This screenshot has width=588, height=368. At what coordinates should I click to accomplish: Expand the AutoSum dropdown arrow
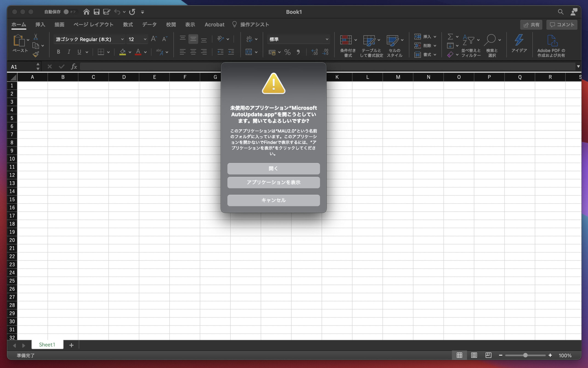(x=457, y=37)
